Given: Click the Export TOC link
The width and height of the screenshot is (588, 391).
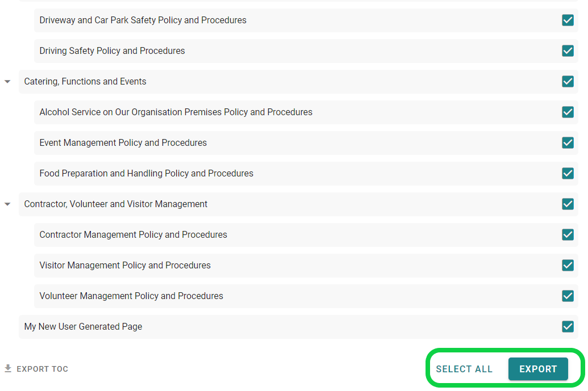Looking at the screenshot, I should point(42,369).
